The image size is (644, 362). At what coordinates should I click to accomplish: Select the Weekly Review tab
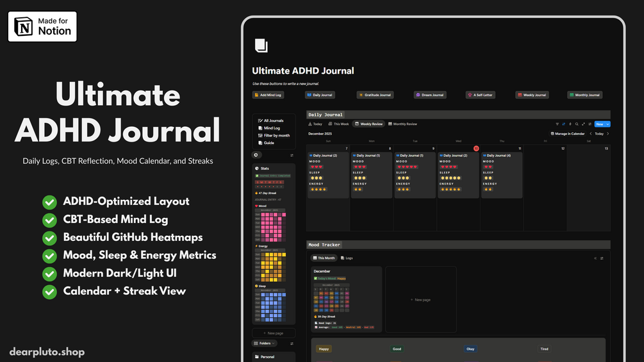click(369, 124)
